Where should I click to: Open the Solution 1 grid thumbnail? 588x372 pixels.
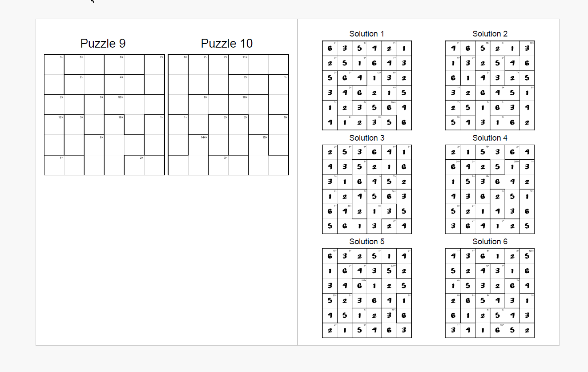point(367,85)
